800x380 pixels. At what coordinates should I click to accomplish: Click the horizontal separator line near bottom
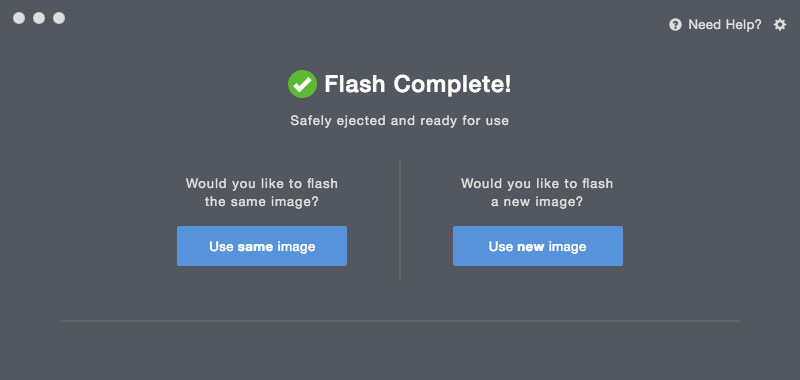[400, 321]
